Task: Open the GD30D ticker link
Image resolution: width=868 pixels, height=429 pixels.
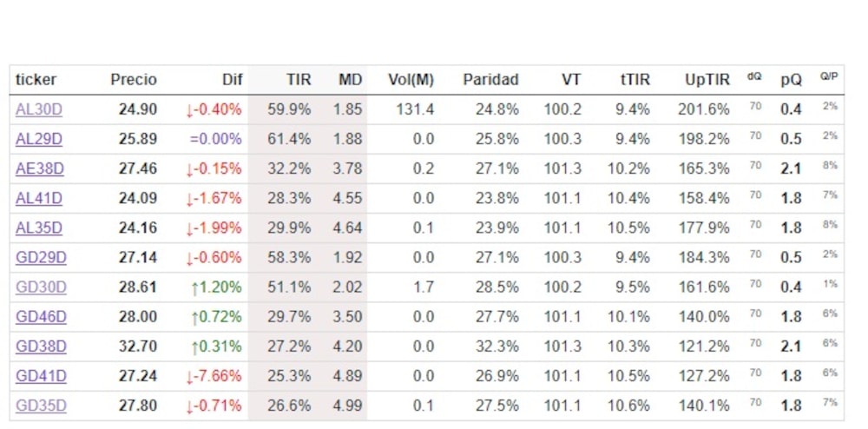Action: pyautogui.click(x=41, y=287)
